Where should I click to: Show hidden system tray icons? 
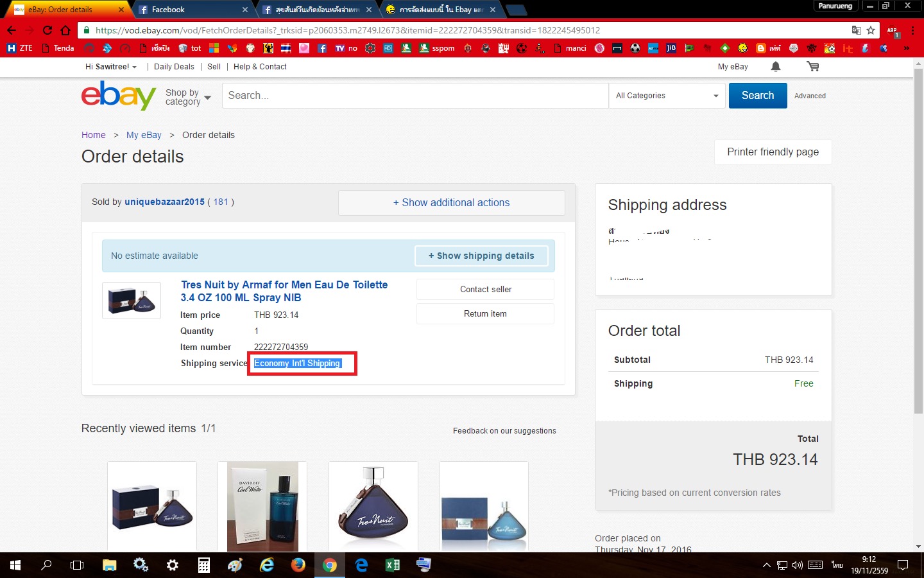tap(766, 565)
